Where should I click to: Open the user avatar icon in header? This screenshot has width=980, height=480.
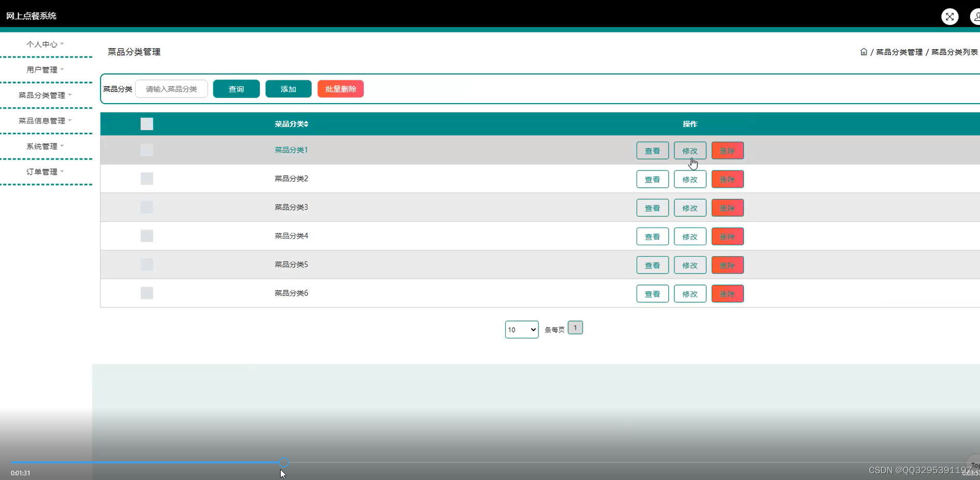click(x=975, y=17)
